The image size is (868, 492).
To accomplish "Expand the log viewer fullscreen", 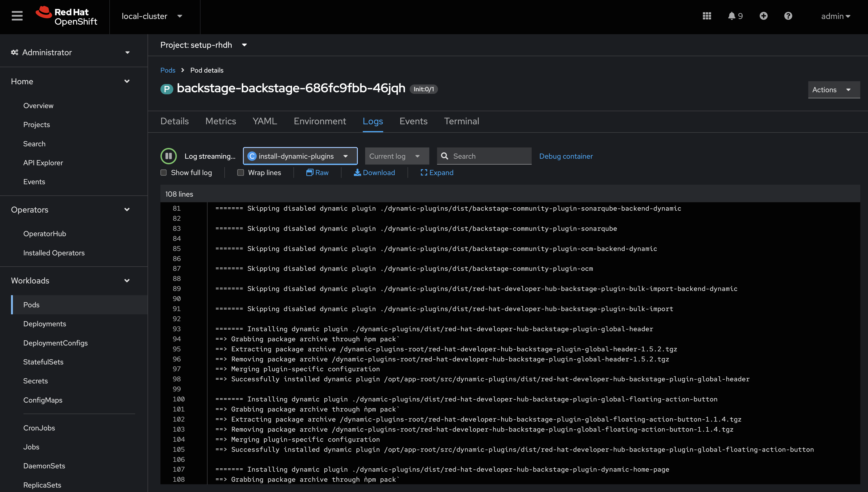I will pyautogui.click(x=437, y=173).
